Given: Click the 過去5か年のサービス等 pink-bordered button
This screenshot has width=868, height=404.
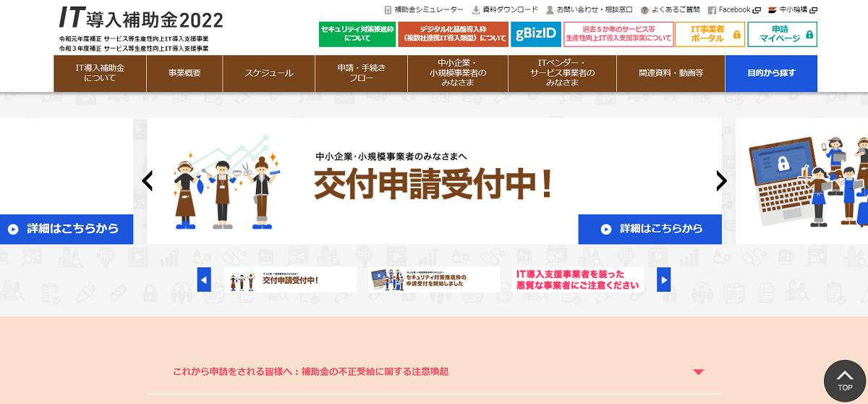Looking at the screenshot, I should (618, 34).
